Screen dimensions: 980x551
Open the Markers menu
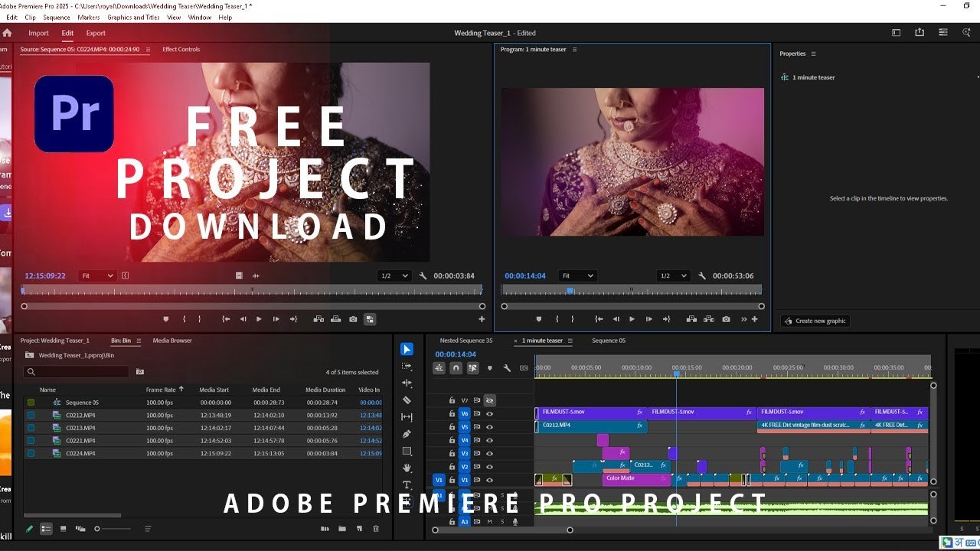pos(89,17)
